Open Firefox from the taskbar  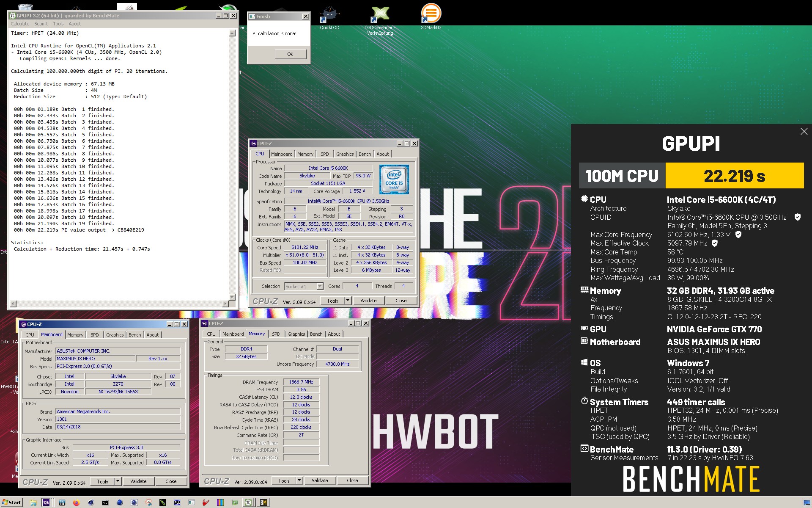(77, 502)
